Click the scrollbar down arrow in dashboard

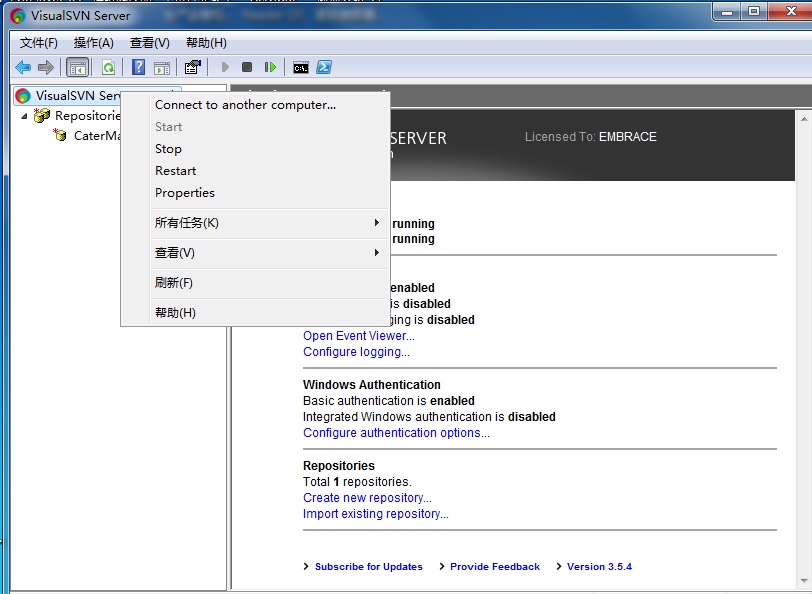click(x=804, y=581)
